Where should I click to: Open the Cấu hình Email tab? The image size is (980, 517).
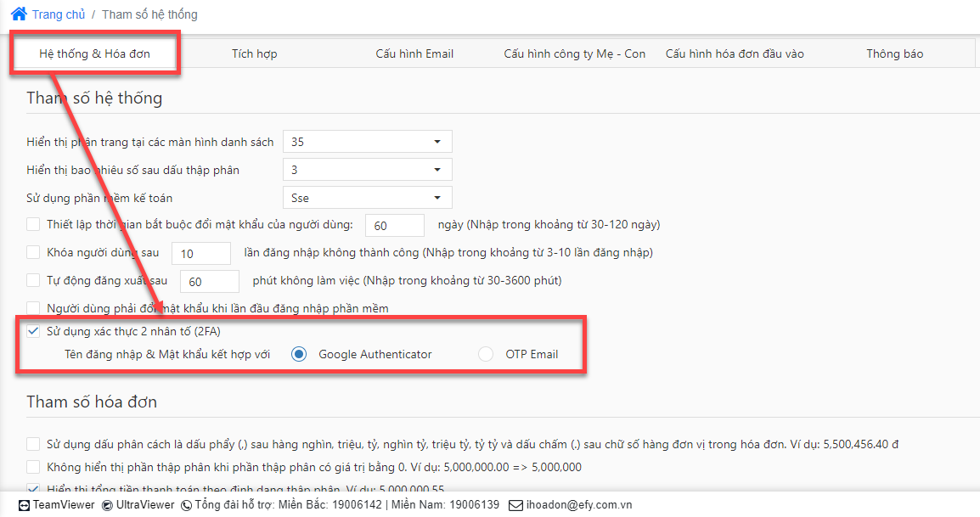click(x=414, y=53)
